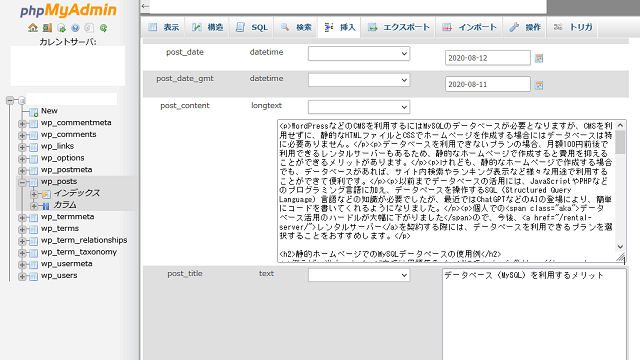The height and width of the screenshot is (360, 640).
Task: Click post_content scrollbar down arrow
Action: 620,247
